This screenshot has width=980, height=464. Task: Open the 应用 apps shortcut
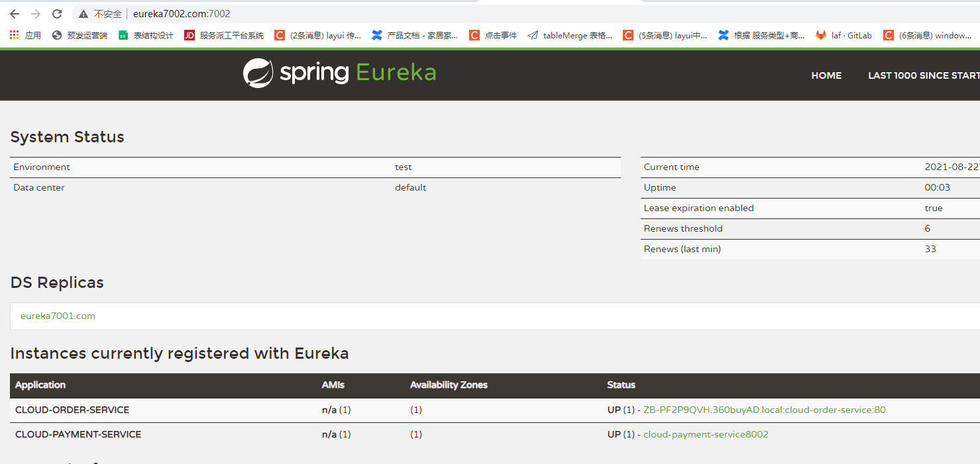[x=25, y=35]
